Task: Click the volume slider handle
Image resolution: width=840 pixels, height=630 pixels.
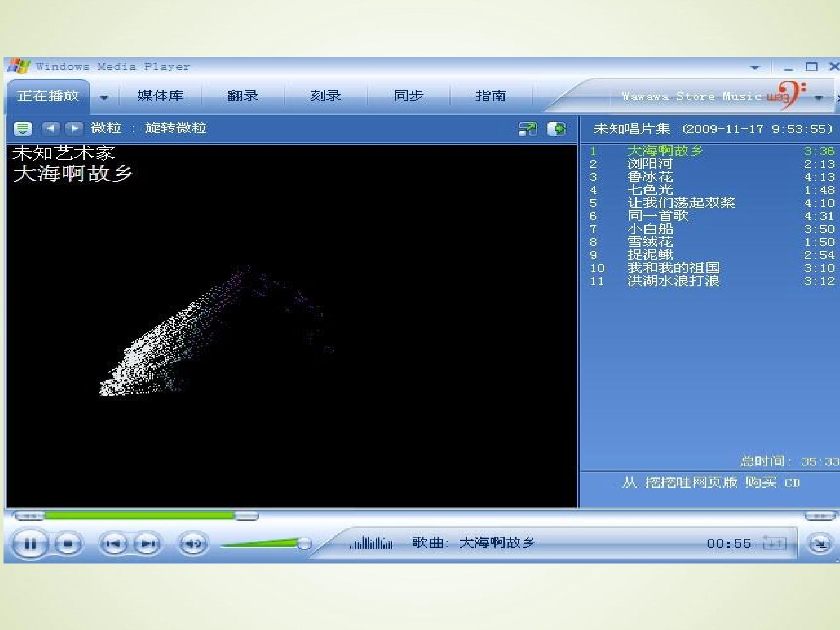Action: [304, 544]
